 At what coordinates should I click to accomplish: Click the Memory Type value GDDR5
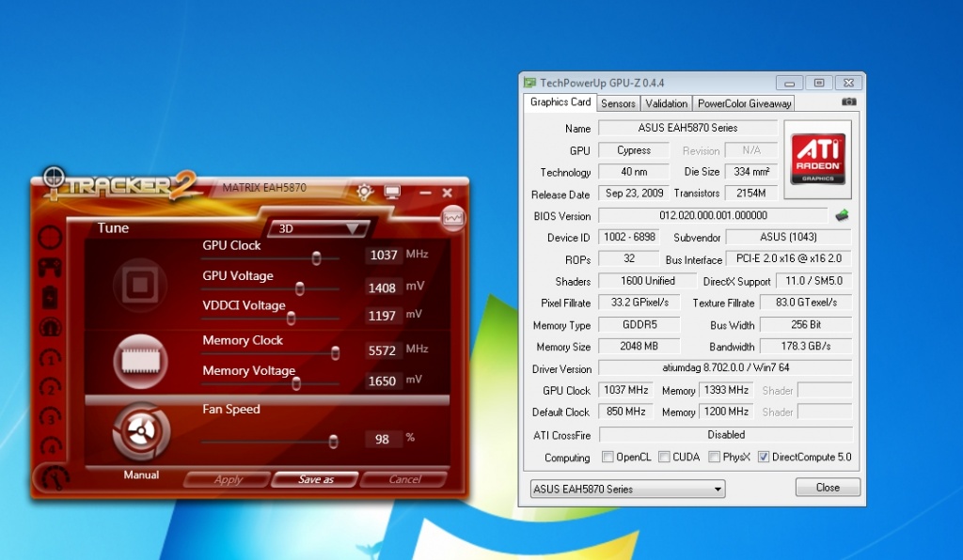click(639, 324)
